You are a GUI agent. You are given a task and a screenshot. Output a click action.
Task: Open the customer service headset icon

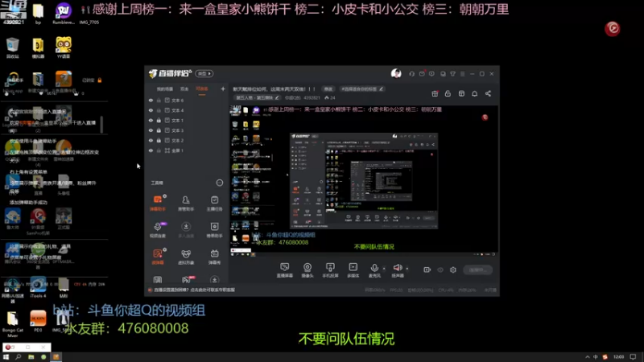pos(411,74)
